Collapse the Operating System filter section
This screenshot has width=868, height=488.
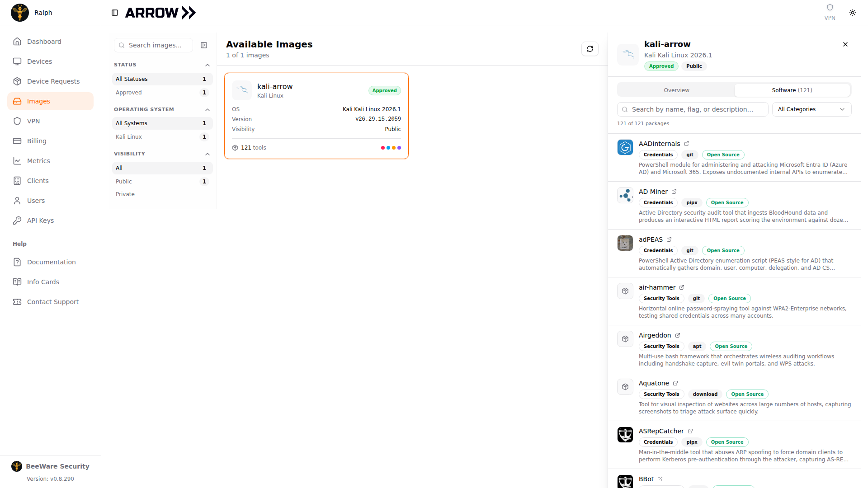point(208,110)
